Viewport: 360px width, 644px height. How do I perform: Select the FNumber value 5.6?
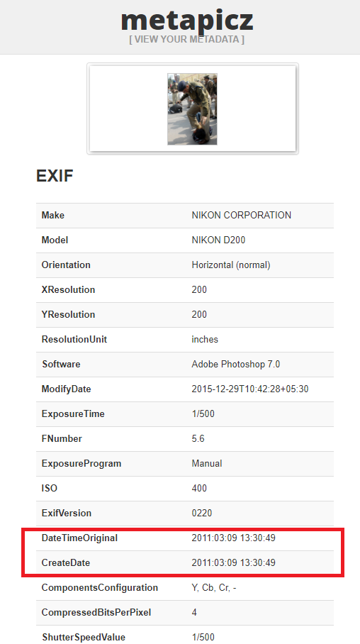tap(198, 438)
